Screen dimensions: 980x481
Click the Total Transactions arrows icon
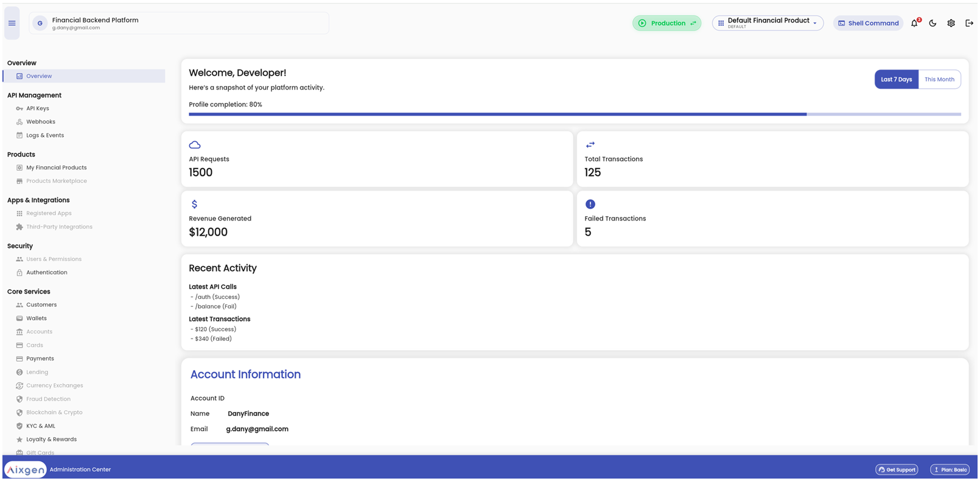[x=590, y=145]
